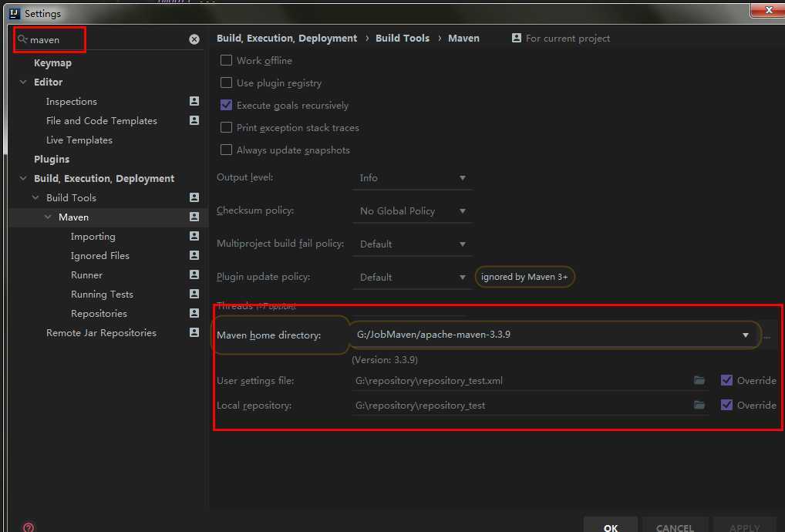Open Maven home directory dropdown arrow
The width and height of the screenshot is (785, 532).
(x=746, y=335)
